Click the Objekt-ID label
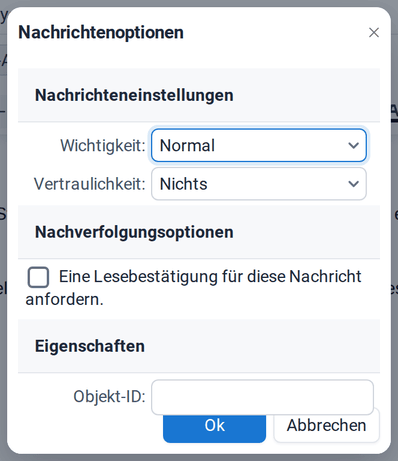 pyautogui.click(x=109, y=397)
